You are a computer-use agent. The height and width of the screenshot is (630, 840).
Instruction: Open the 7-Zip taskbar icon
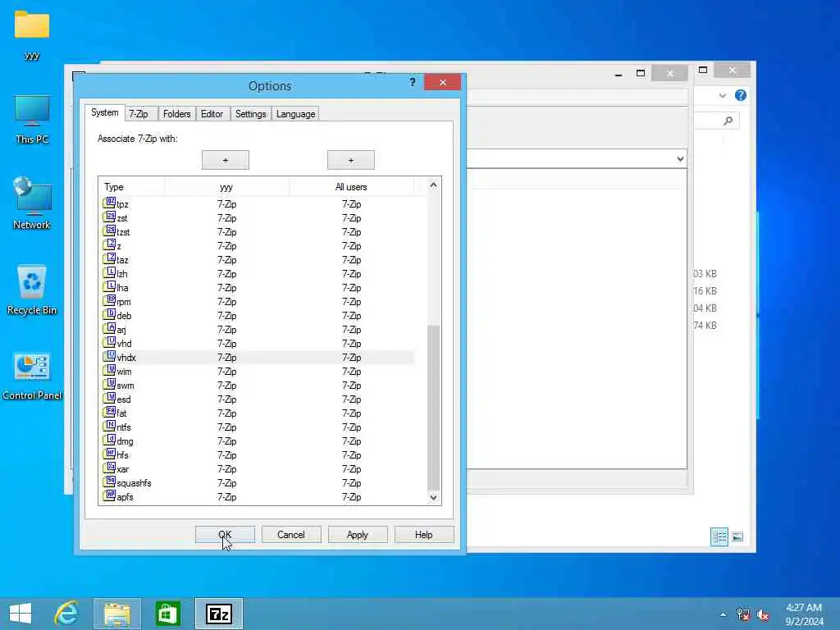pos(218,614)
